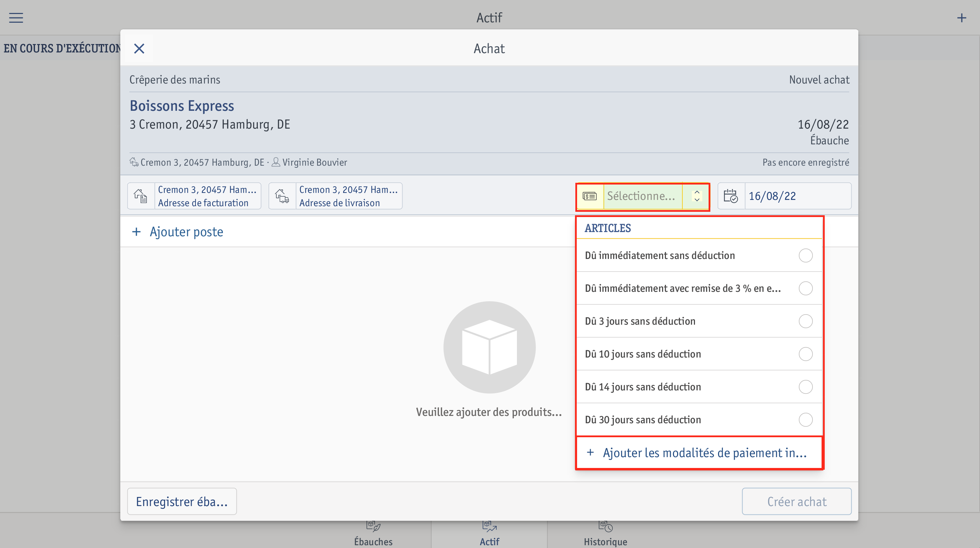Select Dû immédiatement sans déduction
980x548 pixels.
pyautogui.click(x=699, y=255)
